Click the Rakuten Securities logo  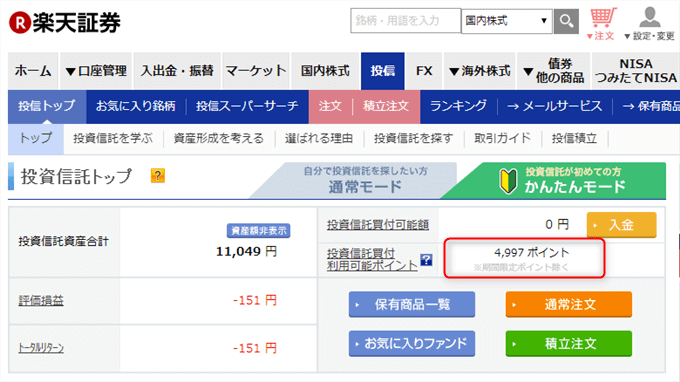(65, 23)
